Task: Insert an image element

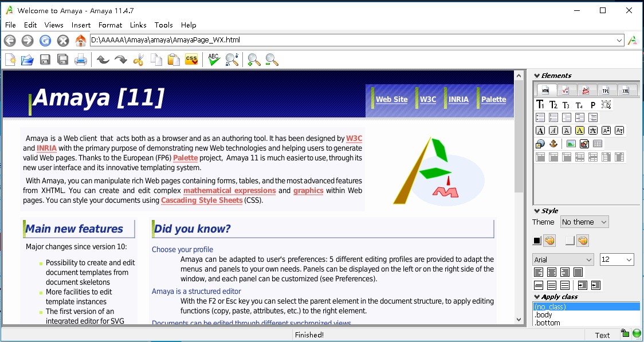Action: [x=571, y=144]
